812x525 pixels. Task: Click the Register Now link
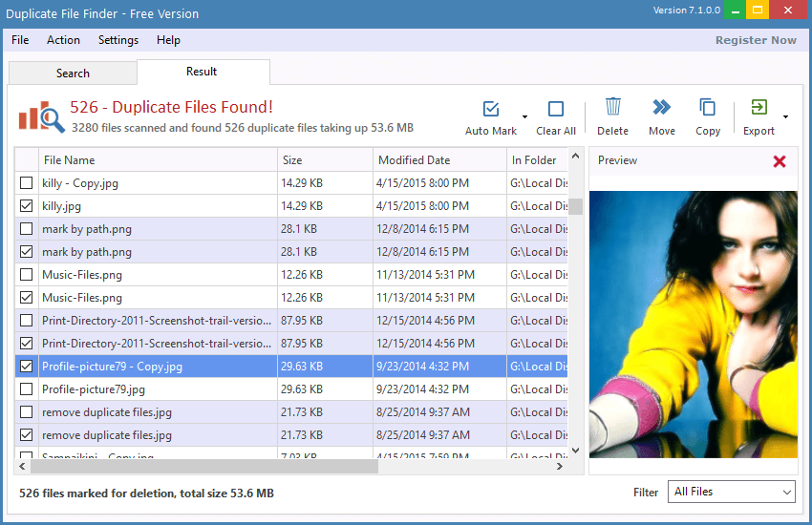755,40
